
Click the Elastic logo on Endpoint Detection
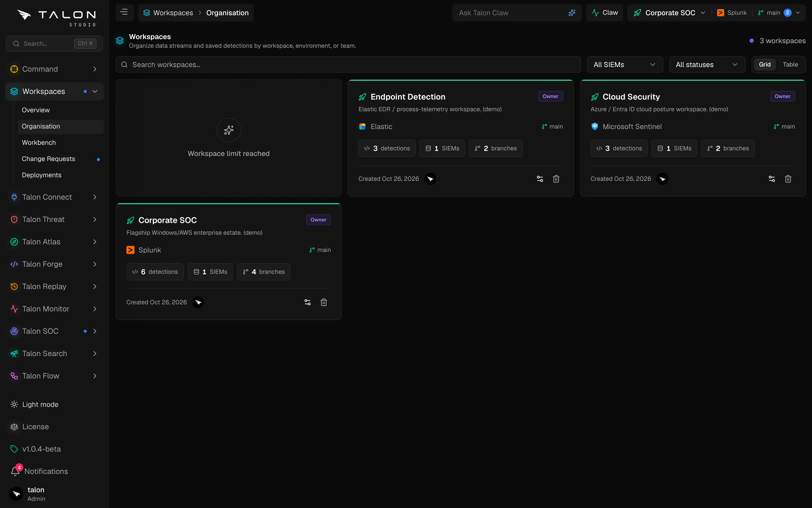362,127
